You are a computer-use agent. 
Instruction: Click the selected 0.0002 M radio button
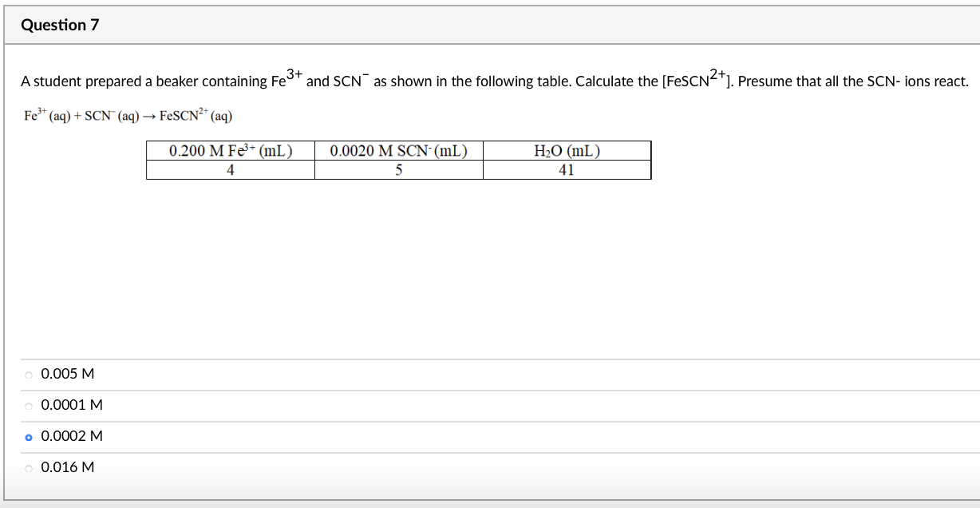click(28, 436)
